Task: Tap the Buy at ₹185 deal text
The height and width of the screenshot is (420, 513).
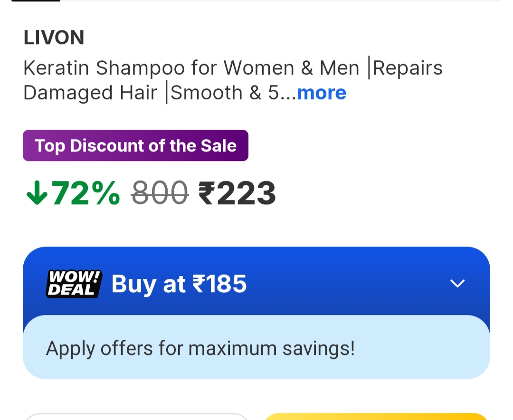Action: 179,284
